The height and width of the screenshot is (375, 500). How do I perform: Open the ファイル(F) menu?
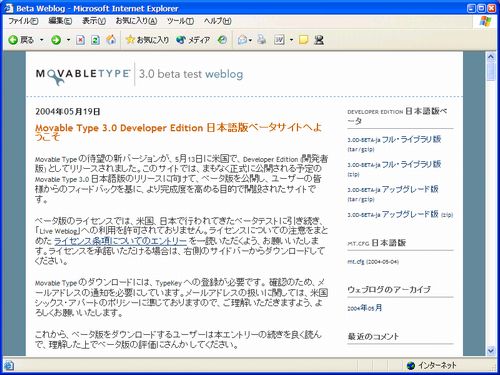[x=23, y=21]
